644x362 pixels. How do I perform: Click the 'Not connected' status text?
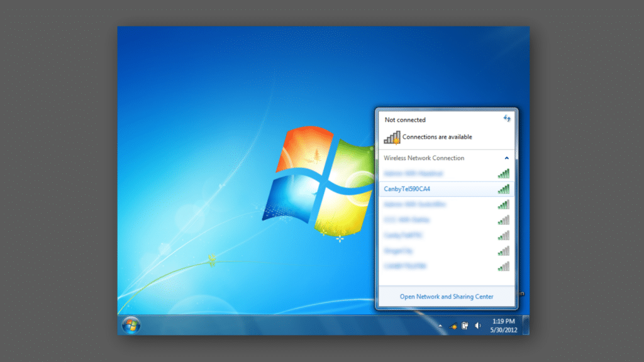[x=405, y=120]
